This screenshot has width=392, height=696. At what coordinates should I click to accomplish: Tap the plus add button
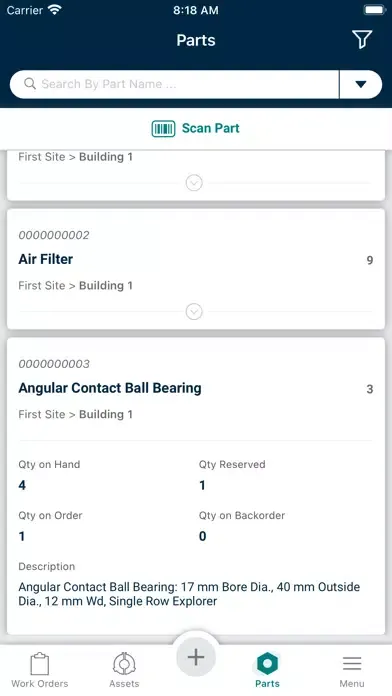[196, 657]
